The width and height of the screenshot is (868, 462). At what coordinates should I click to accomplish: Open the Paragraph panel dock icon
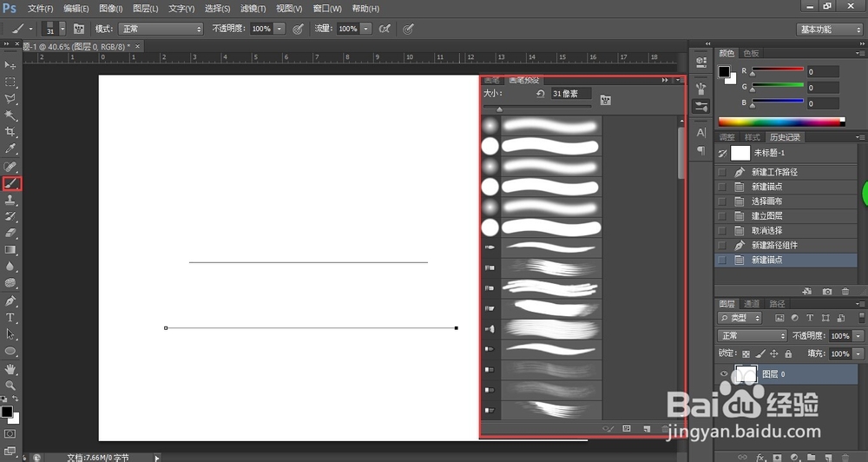coord(700,150)
